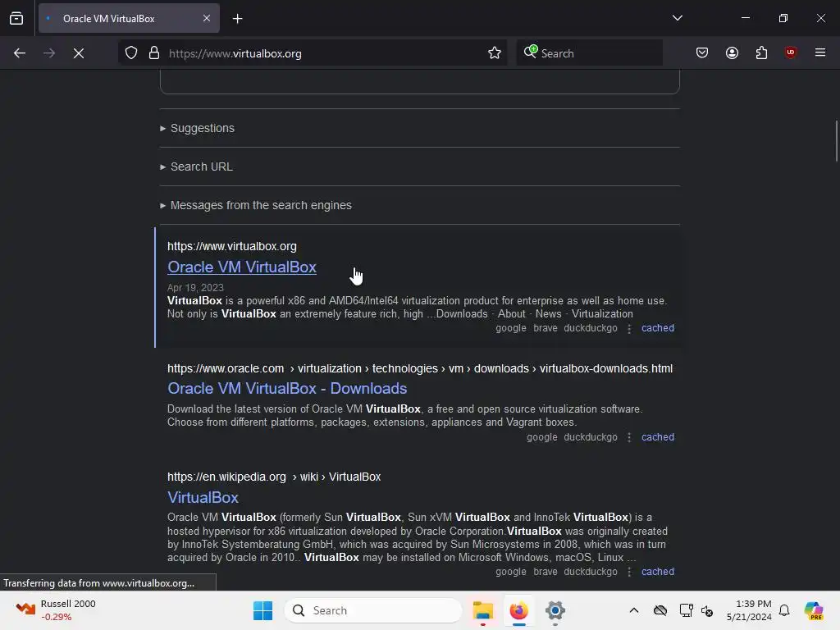The width and height of the screenshot is (840, 630).
Task: Click the browser Search field
Action: [589, 53]
